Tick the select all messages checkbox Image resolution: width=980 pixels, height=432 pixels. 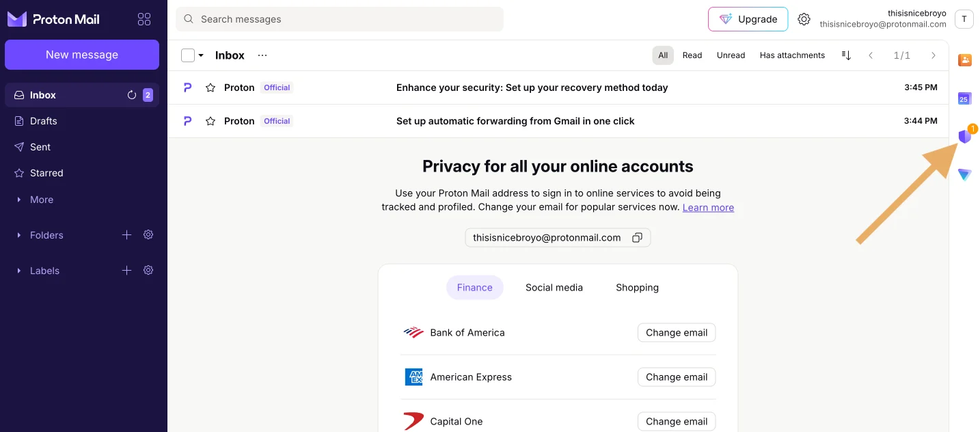(x=188, y=55)
